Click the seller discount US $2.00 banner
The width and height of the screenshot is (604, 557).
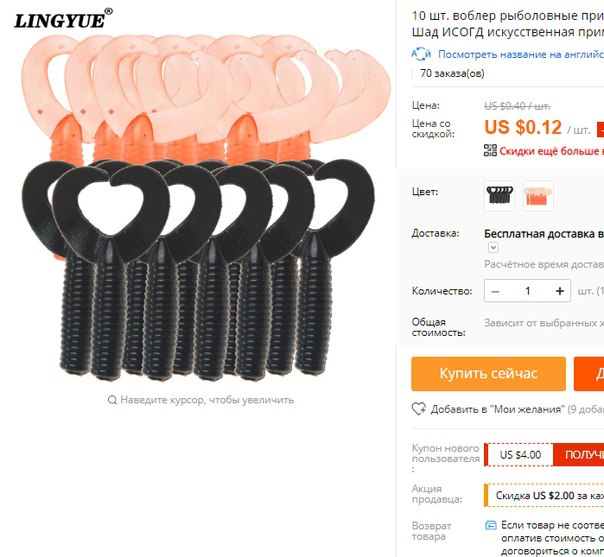click(544, 495)
